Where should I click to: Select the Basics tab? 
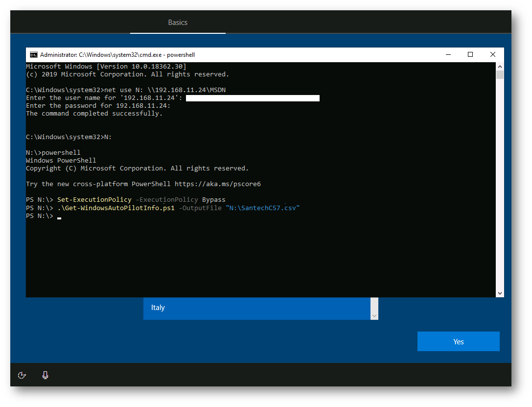(178, 23)
